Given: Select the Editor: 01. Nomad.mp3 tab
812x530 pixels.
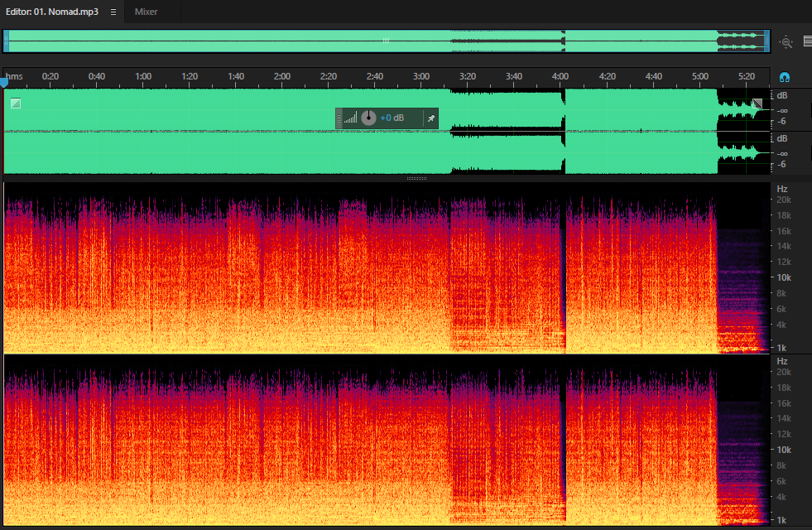Looking at the screenshot, I should coord(52,12).
